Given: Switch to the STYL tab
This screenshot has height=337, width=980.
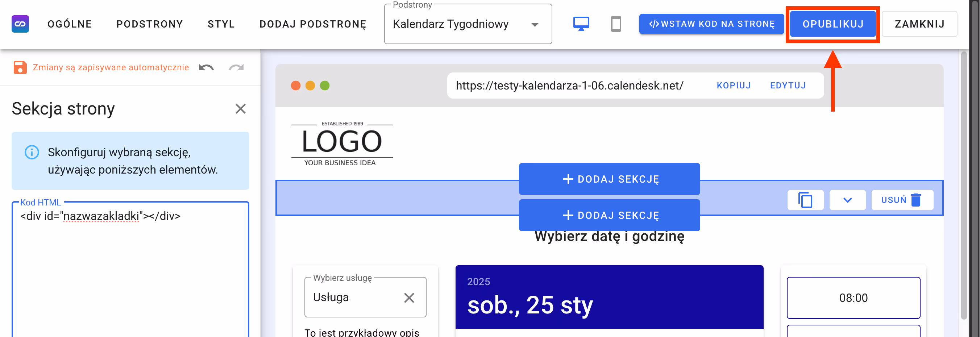Looking at the screenshot, I should click(221, 24).
